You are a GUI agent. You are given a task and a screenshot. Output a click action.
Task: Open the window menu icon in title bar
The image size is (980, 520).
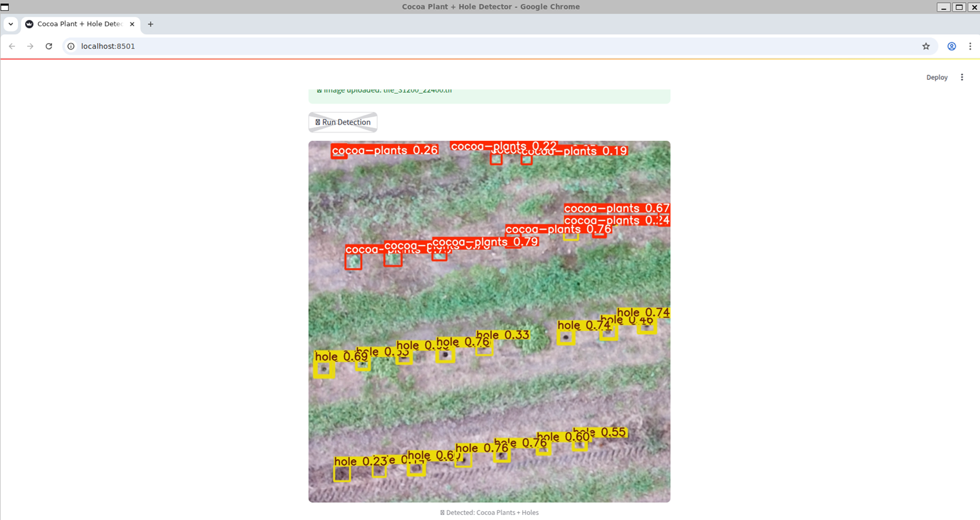[x=5, y=6]
